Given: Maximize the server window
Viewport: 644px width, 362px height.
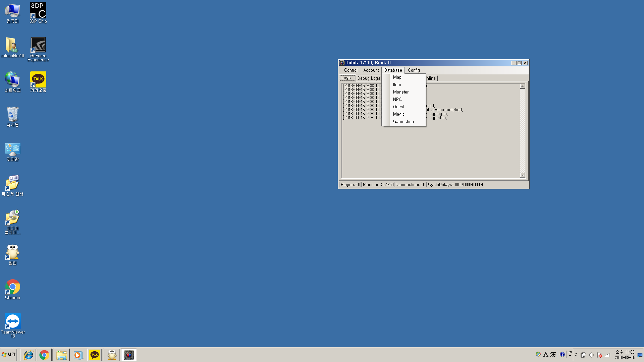Looking at the screenshot, I should [519, 63].
